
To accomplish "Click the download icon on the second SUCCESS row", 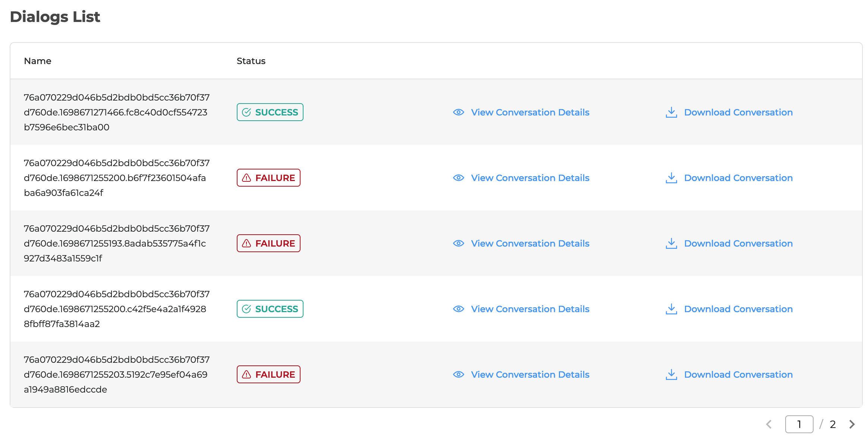I will click(671, 309).
